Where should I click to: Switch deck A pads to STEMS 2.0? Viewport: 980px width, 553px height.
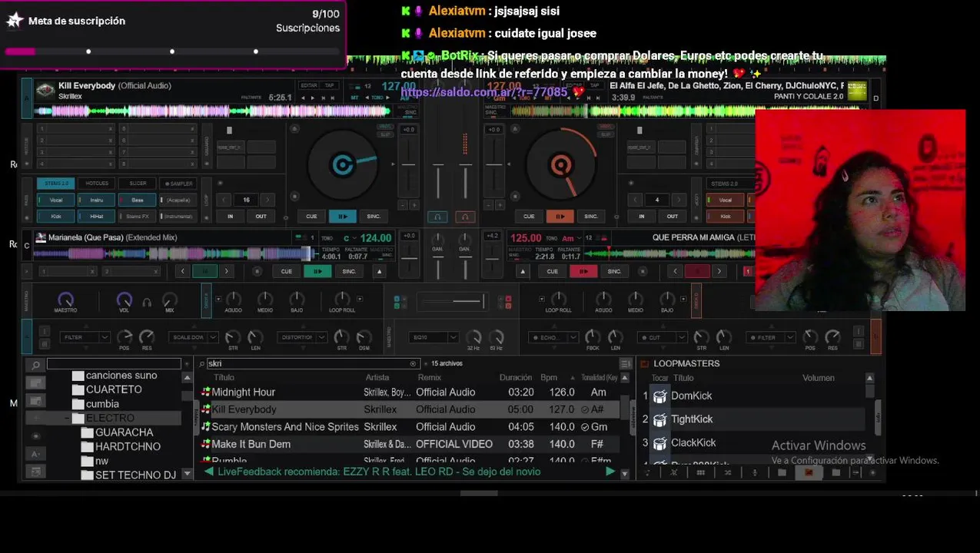click(x=56, y=184)
